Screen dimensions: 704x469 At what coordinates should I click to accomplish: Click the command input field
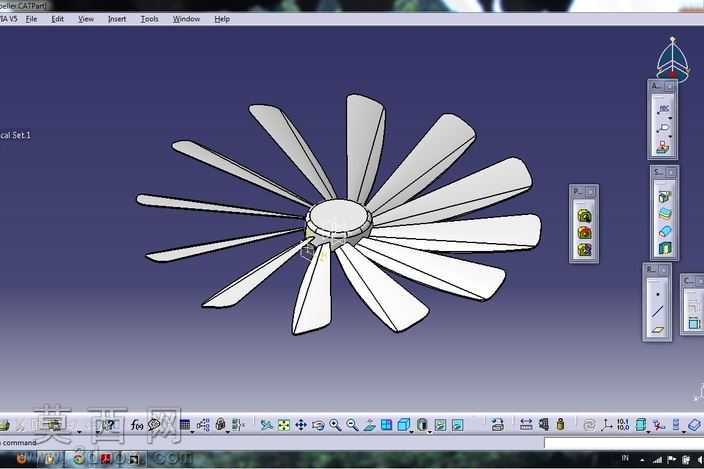(x=624, y=443)
